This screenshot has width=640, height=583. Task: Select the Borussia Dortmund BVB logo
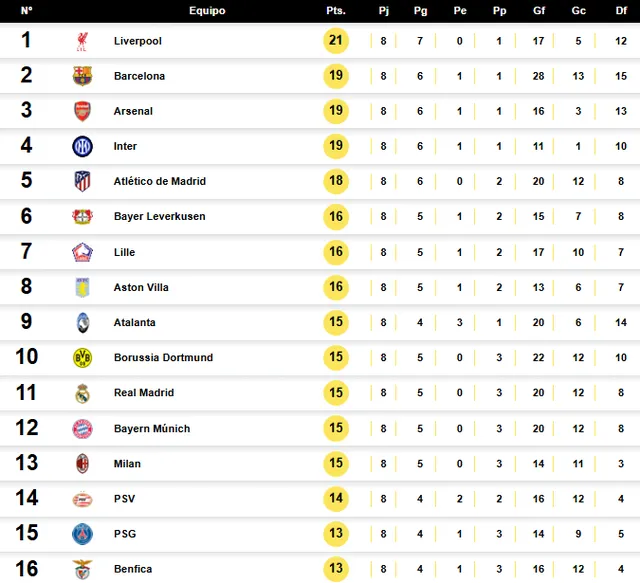click(x=82, y=358)
